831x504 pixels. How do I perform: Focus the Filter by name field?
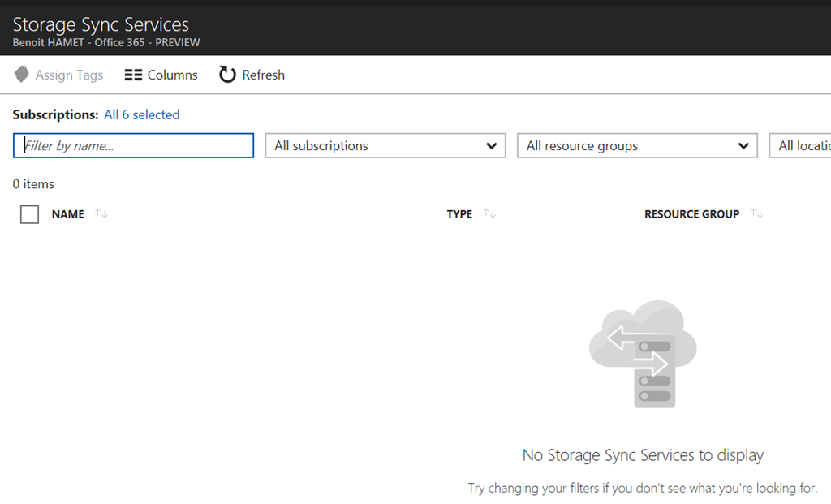click(x=134, y=146)
